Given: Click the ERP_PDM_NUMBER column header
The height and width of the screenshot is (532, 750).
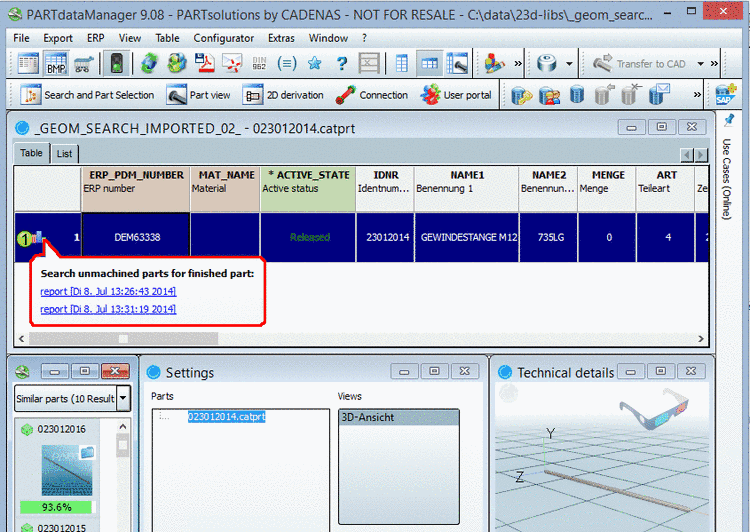Looking at the screenshot, I should point(136,188).
